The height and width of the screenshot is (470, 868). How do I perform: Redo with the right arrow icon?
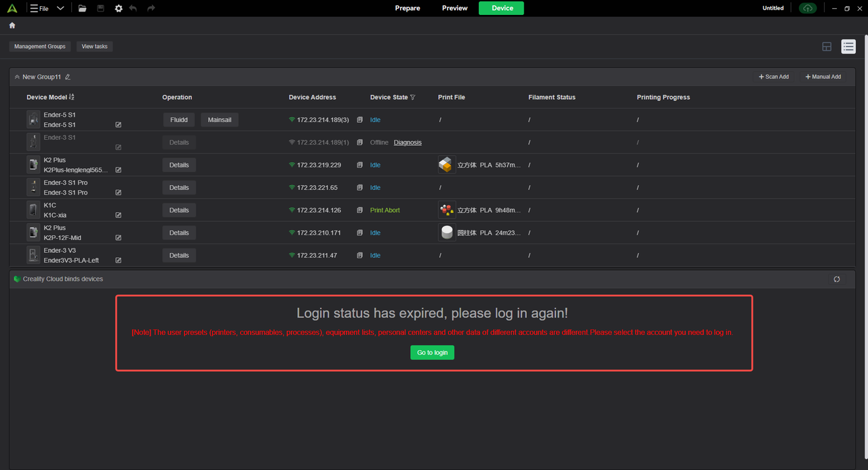tap(151, 8)
